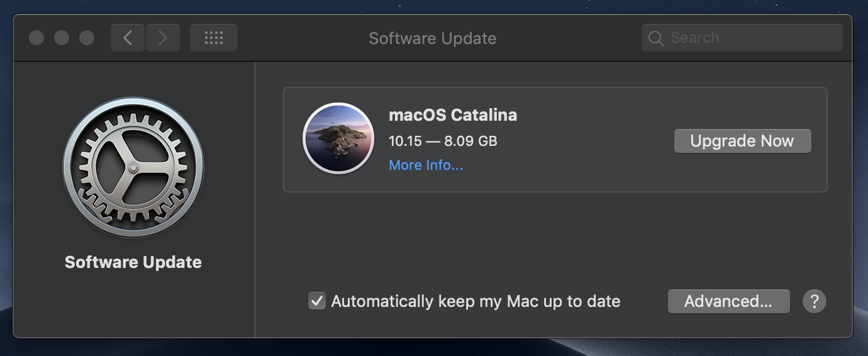Click the 10.15 — 8.09 GB version text
This screenshot has height=356, width=868.
(443, 141)
